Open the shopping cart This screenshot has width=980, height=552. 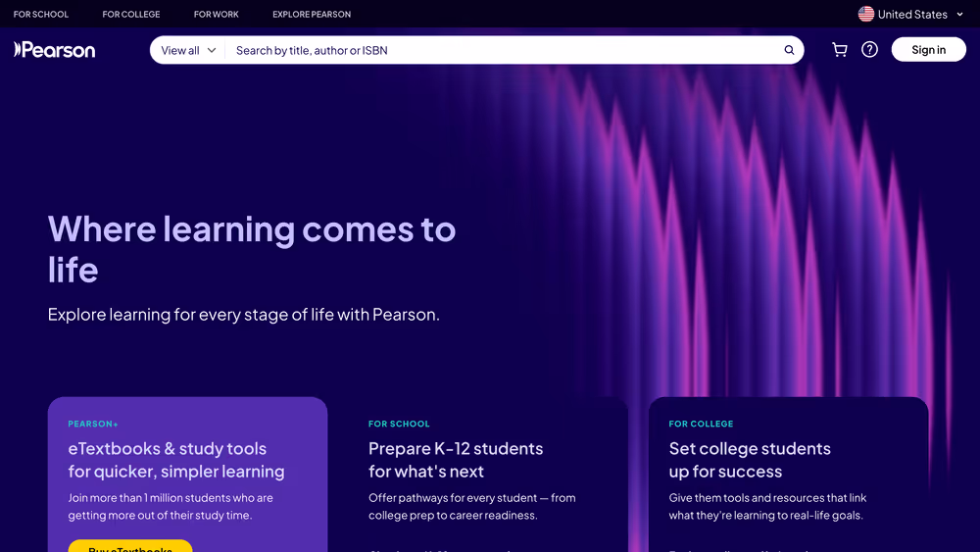tap(840, 50)
